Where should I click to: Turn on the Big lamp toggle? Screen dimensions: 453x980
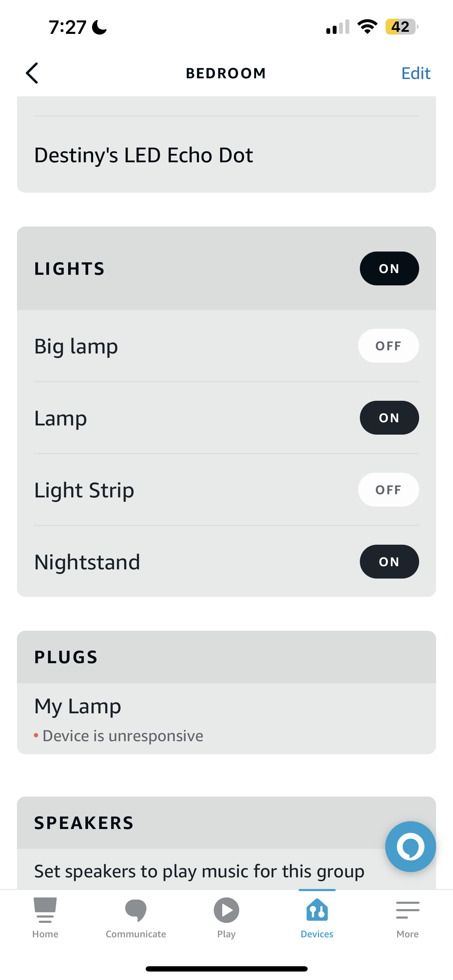[x=388, y=346]
